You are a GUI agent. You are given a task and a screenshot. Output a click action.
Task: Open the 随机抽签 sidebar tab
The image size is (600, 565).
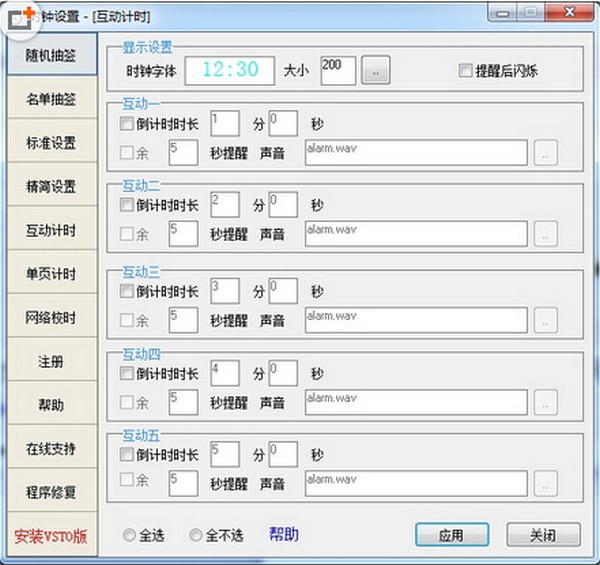[x=52, y=55]
